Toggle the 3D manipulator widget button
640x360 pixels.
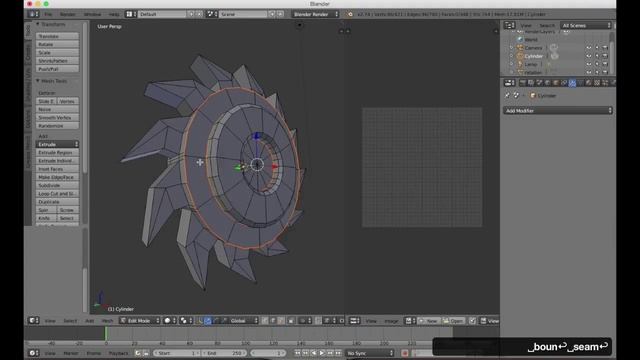[208, 321]
